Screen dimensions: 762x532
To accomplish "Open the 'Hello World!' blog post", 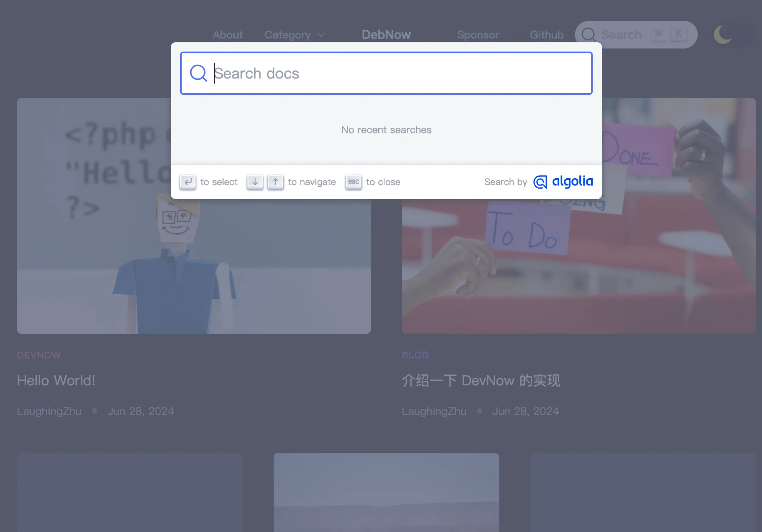I will coord(56,380).
